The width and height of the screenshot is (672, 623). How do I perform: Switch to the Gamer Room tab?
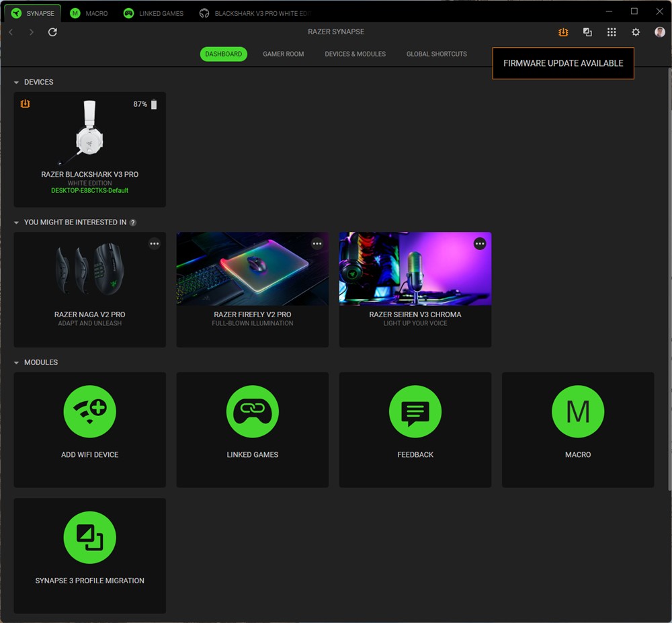coord(283,54)
